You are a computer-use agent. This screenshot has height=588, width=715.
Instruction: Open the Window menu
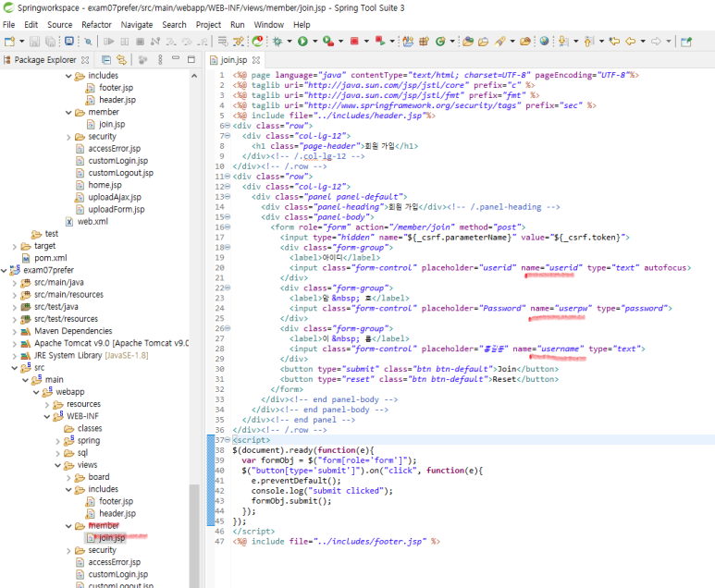[x=268, y=25]
